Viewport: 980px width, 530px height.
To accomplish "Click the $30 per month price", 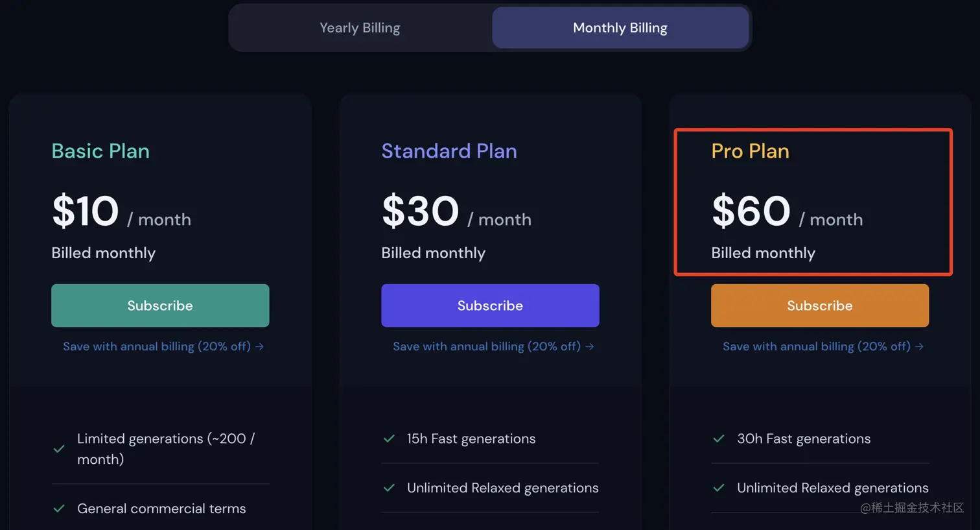I will point(420,211).
